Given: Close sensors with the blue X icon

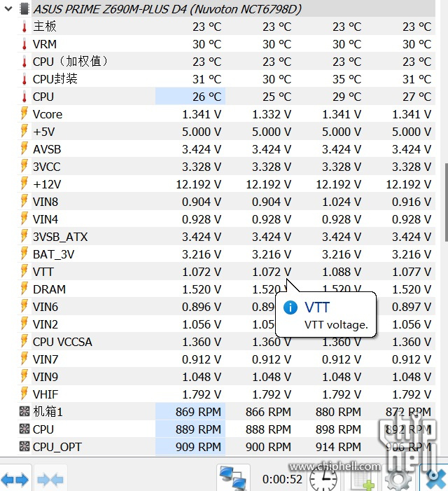Looking at the screenshot, I should pos(435,479).
